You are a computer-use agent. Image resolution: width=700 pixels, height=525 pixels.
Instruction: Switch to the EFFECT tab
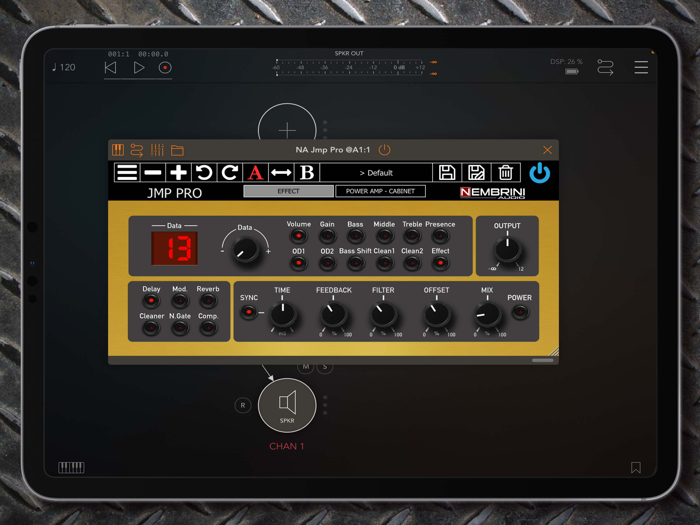tap(288, 191)
